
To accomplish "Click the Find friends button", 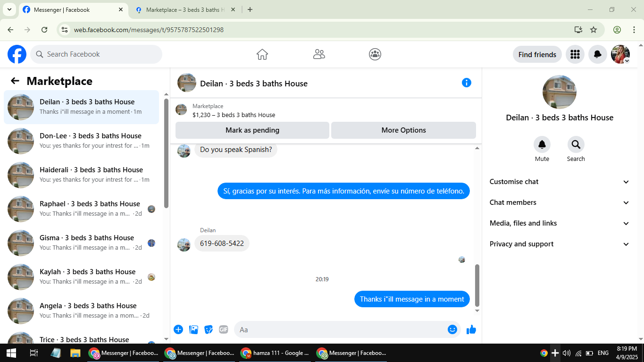I will pos(537,54).
